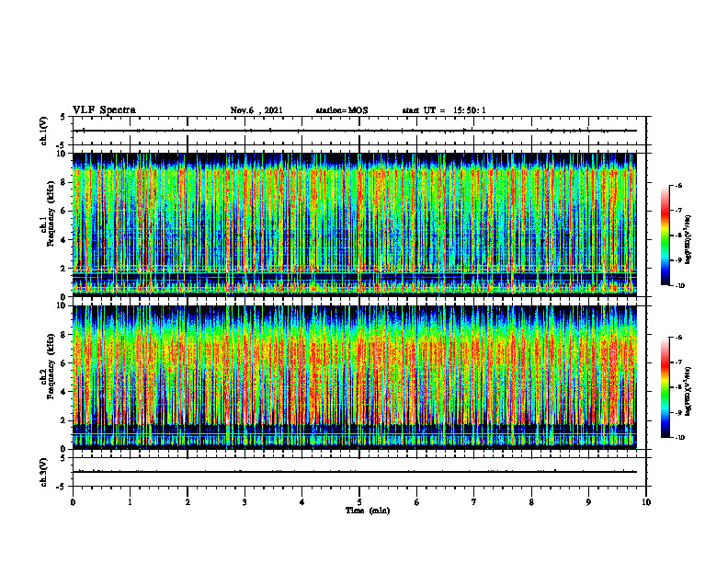Click the "-8" label on ch.2 colorbar
Viewport: 728px width, 563px height.
pos(678,387)
